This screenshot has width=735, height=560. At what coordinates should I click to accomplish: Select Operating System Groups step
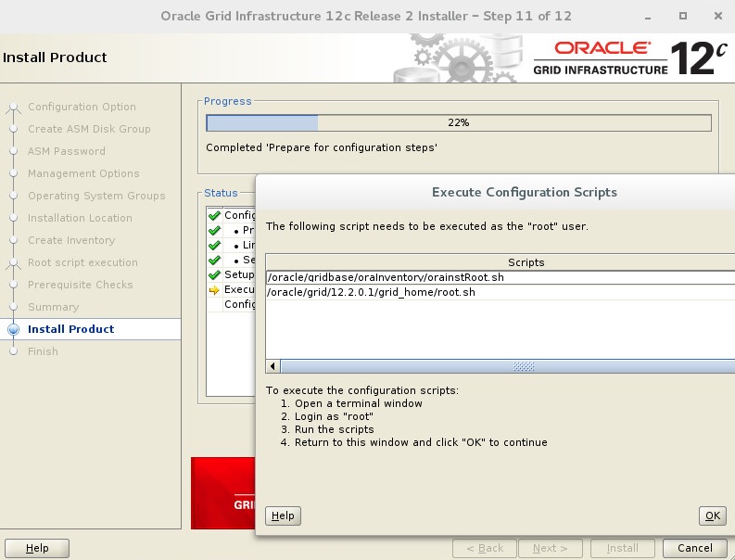coord(96,196)
